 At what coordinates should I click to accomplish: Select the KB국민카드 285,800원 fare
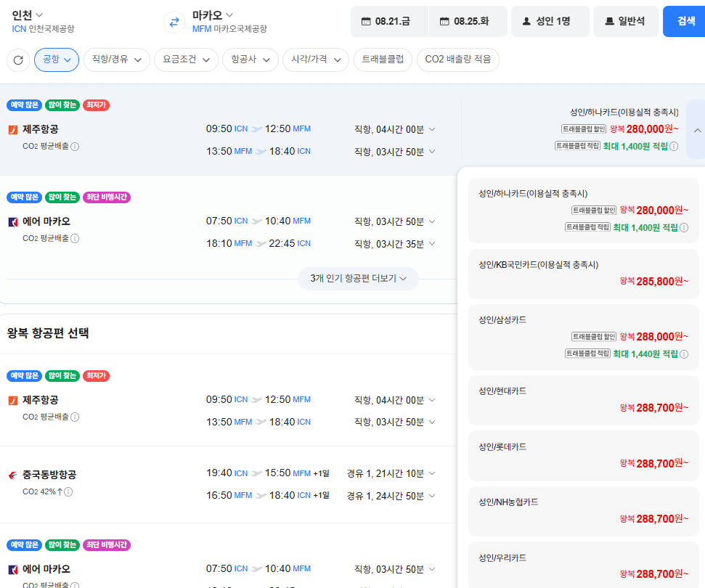(583, 274)
